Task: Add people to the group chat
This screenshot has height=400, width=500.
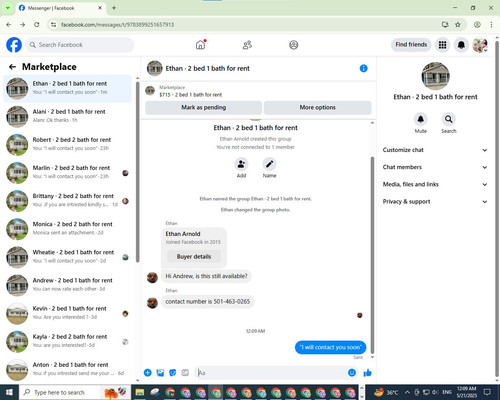Action: 241,164
